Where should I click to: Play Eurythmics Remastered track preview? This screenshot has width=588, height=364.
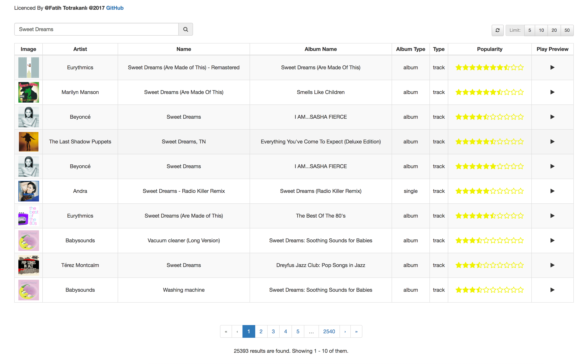[x=552, y=67]
